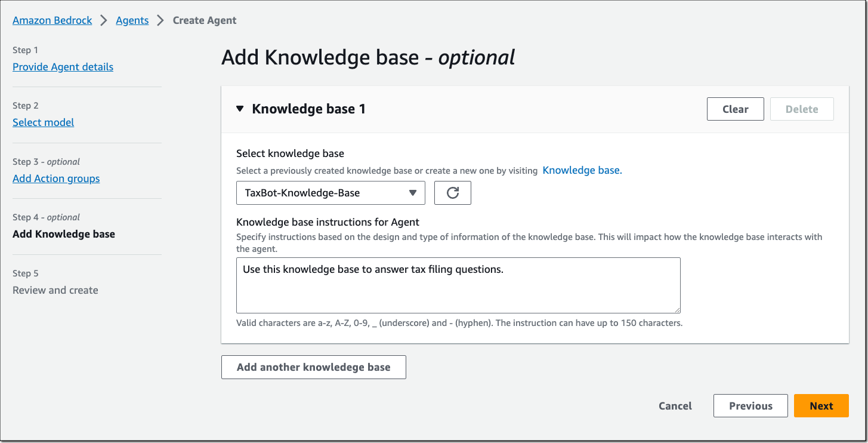Click Step 5 Review and create

[x=55, y=290]
